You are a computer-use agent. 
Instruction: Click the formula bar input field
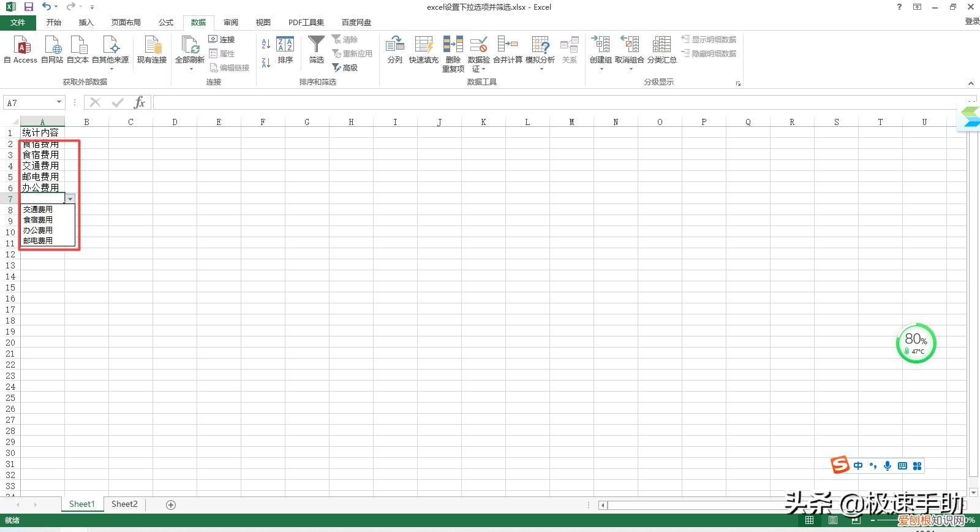pyautogui.click(x=551, y=102)
